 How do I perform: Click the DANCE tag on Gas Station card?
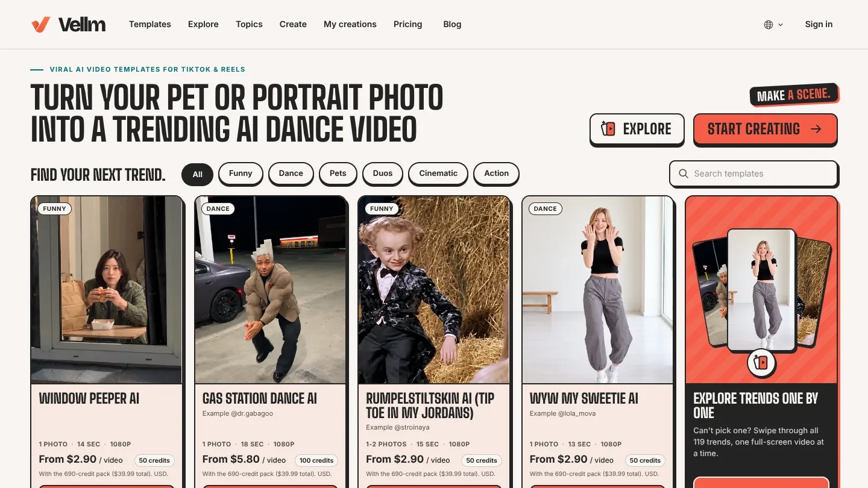click(x=218, y=208)
